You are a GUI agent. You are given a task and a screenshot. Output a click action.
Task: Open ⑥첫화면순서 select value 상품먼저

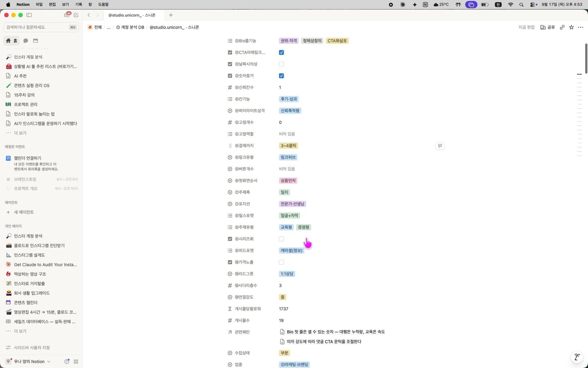point(288,181)
